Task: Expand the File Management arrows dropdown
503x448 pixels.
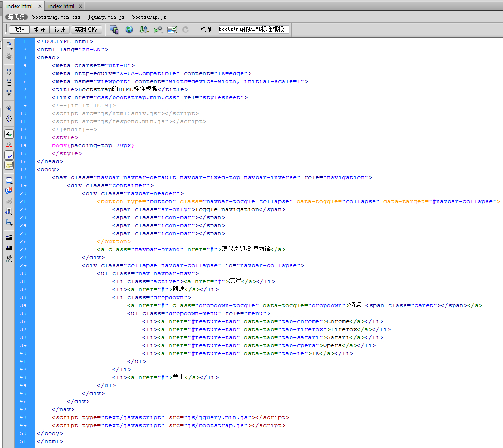Action: click(145, 30)
